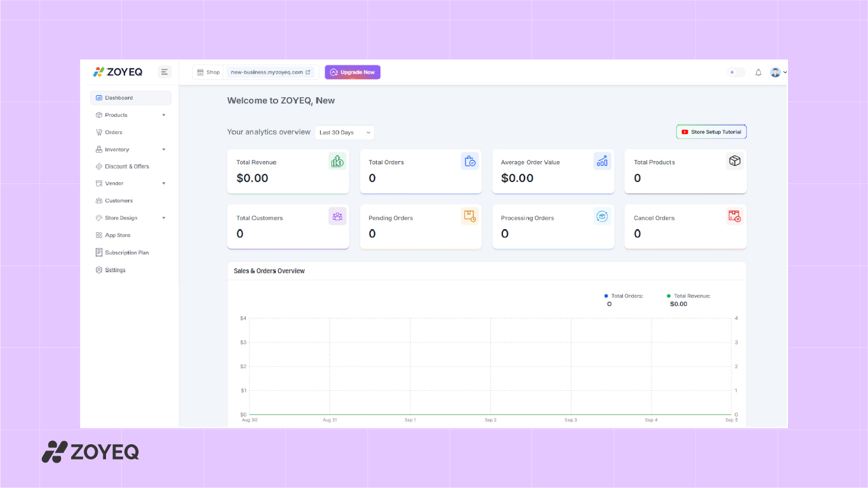
Task: Click the Total Products box icon
Action: (x=735, y=161)
